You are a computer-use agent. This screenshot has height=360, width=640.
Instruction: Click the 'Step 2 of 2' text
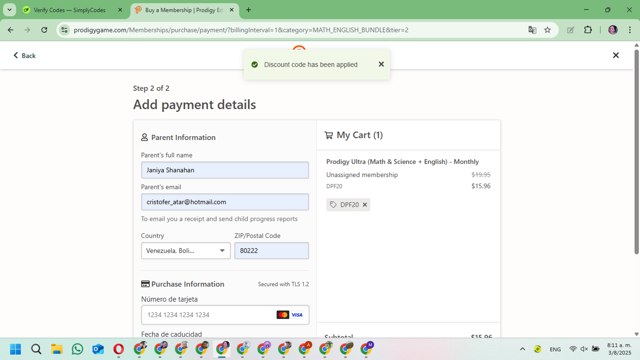click(151, 88)
